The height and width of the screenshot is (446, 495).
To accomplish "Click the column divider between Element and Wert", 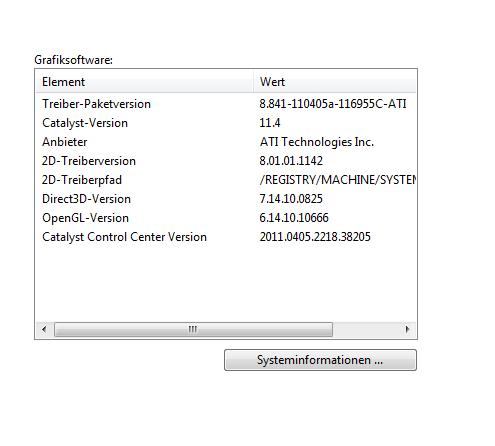I will 253,82.
